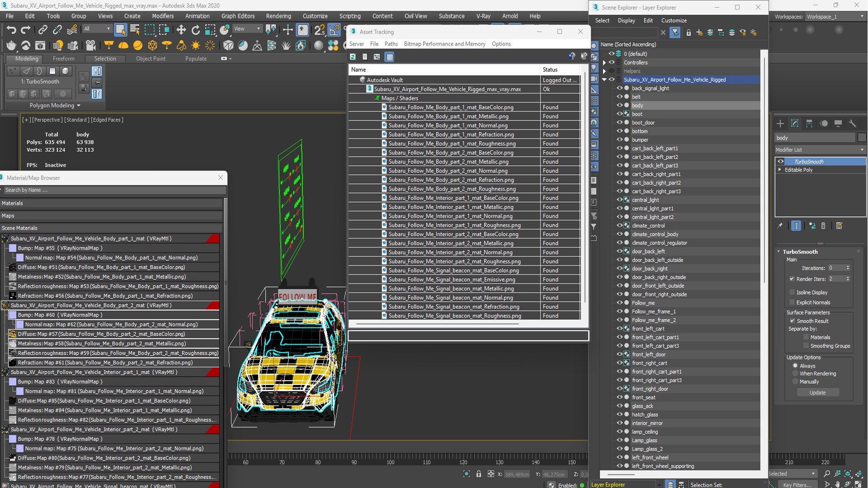Collapse the Subaru_XV_Airport_Follow_Me_Vehicle_Rigged layer
This screenshot has width=868, height=488.
604,80
